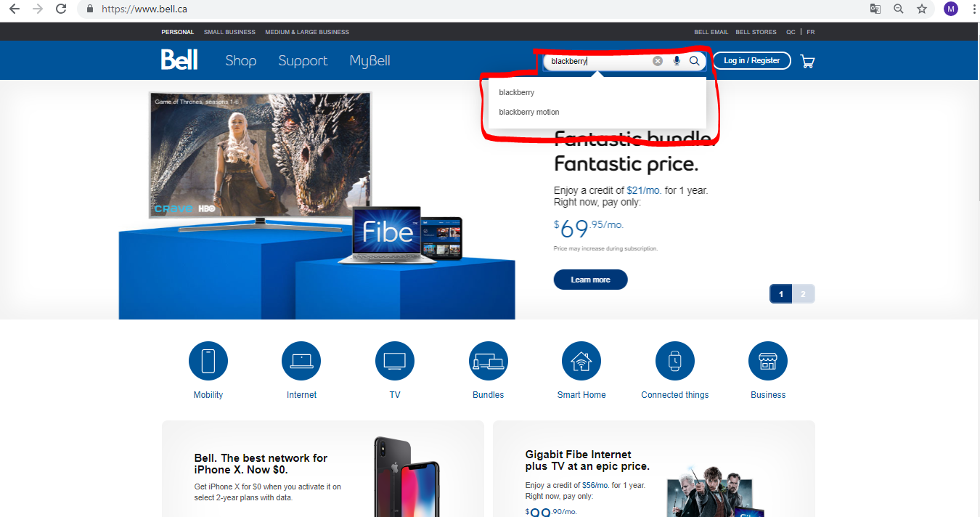Screen dimensions: 980x517
Task: Click the Internet text label
Action: click(x=301, y=395)
